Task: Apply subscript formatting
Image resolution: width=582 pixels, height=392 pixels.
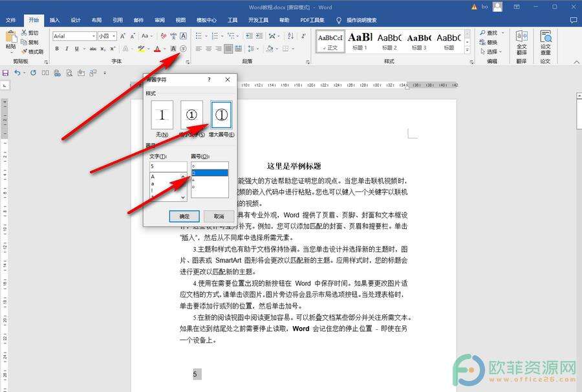Action: [103, 49]
